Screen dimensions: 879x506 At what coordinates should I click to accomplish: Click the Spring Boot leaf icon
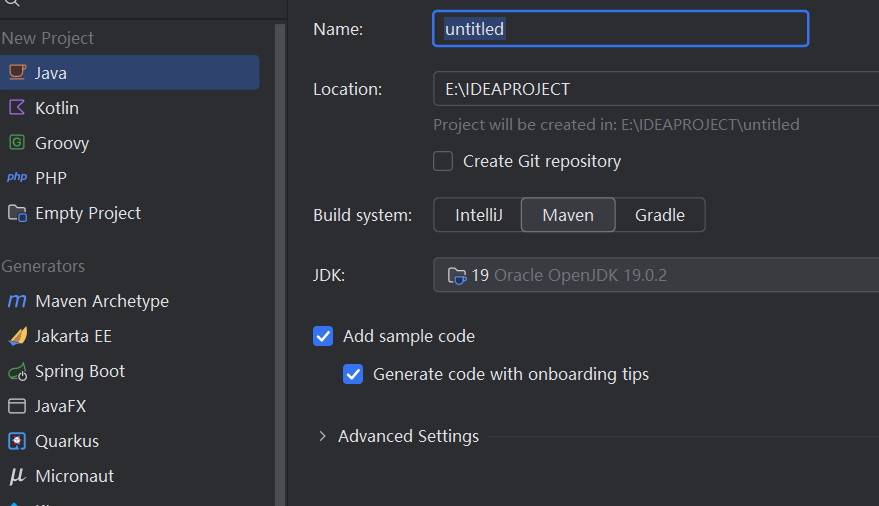coord(17,371)
